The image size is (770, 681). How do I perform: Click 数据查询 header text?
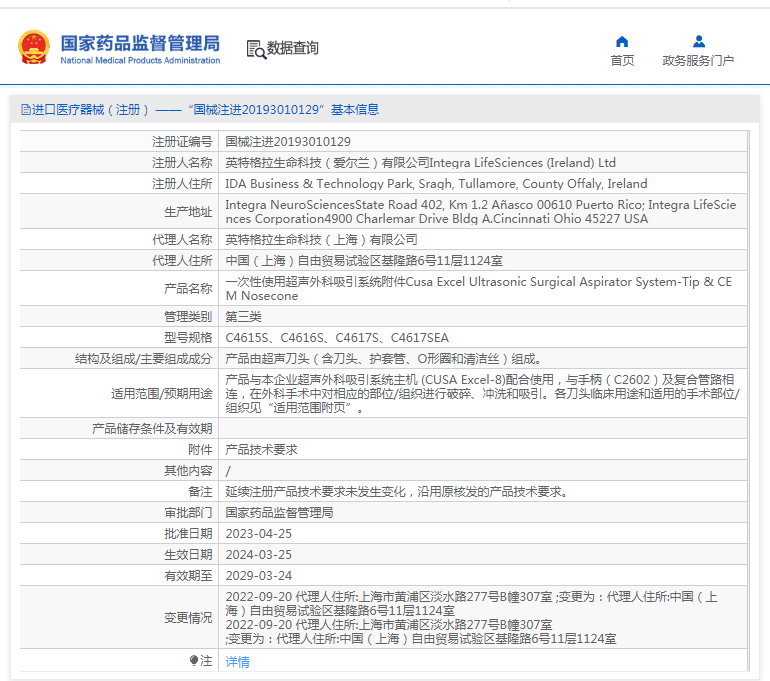[293, 48]
